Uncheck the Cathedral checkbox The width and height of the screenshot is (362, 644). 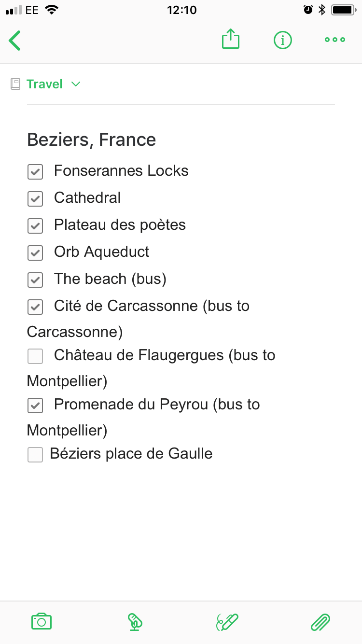pos(35,198)
